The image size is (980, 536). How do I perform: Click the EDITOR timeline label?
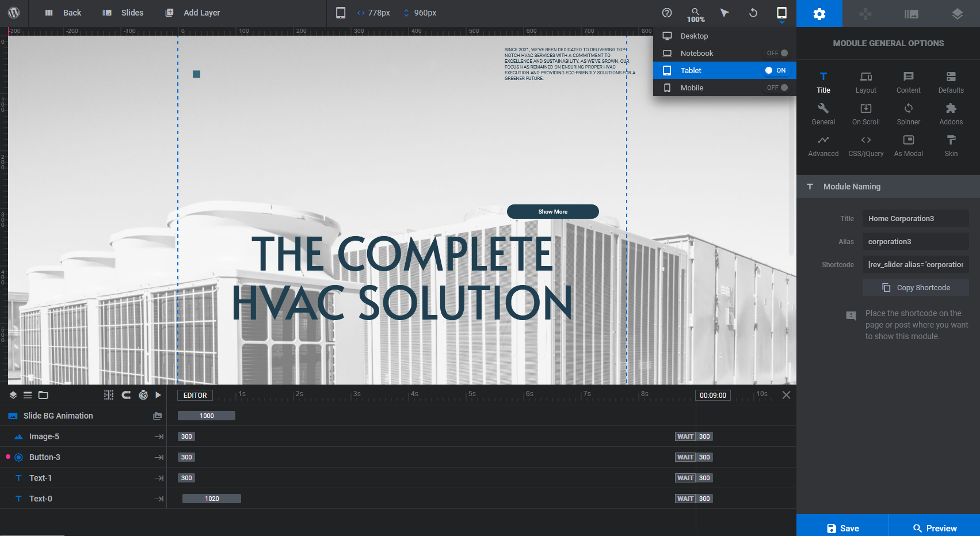point(195,395)
